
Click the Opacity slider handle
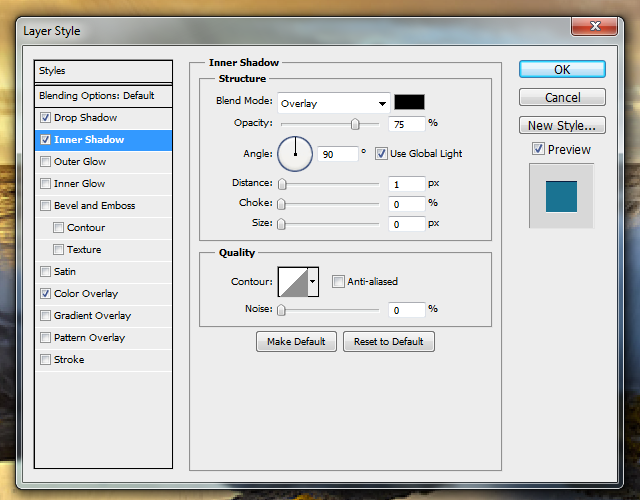click(355, 124)
